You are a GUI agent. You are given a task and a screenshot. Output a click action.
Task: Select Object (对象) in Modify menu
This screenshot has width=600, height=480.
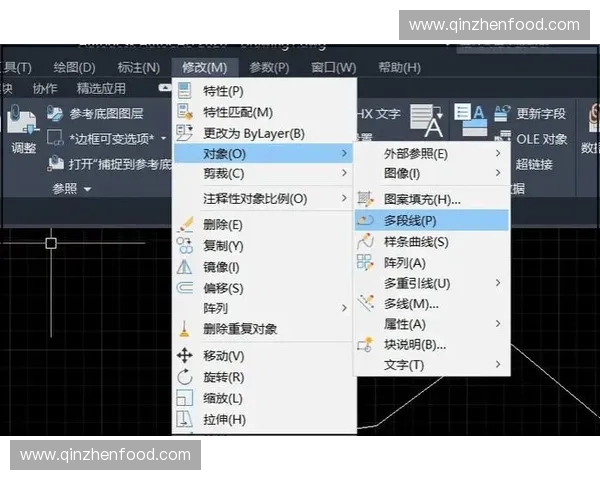tap(264, 153)
